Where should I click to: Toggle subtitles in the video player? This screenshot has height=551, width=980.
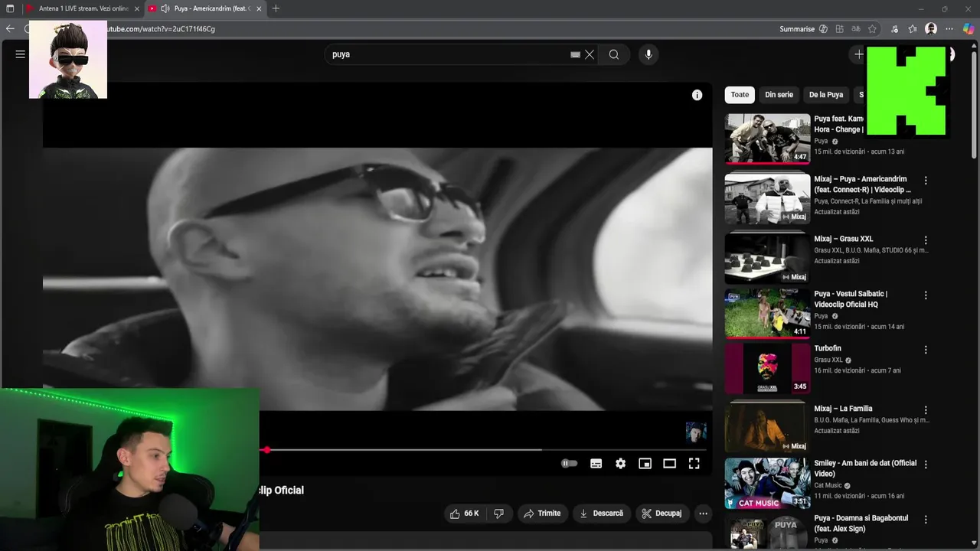[x=596, y=463]
